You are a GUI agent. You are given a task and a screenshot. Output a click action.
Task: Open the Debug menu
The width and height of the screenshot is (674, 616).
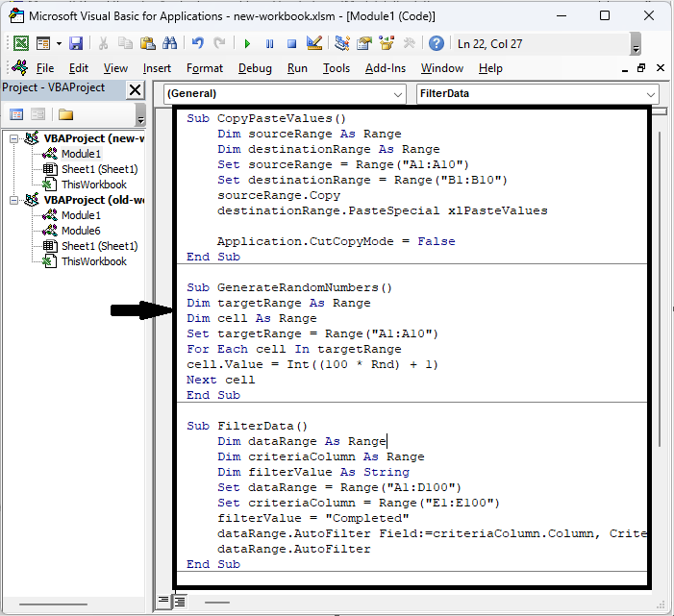pos(255,68)
